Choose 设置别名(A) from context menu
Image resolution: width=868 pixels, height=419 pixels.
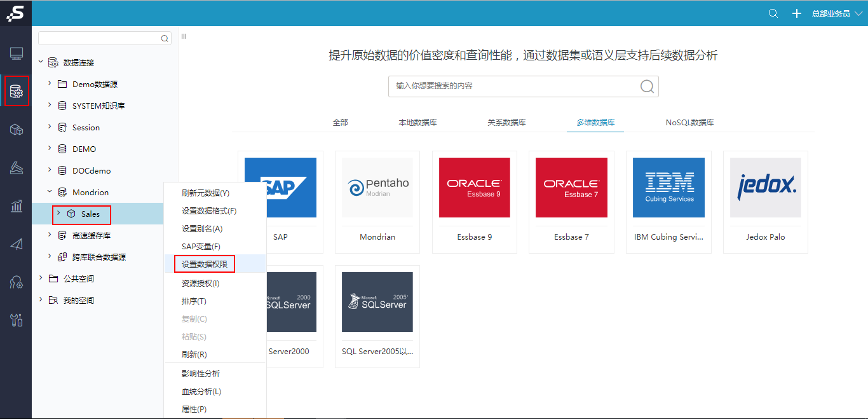pyautogui.click(x=215, y=228)
